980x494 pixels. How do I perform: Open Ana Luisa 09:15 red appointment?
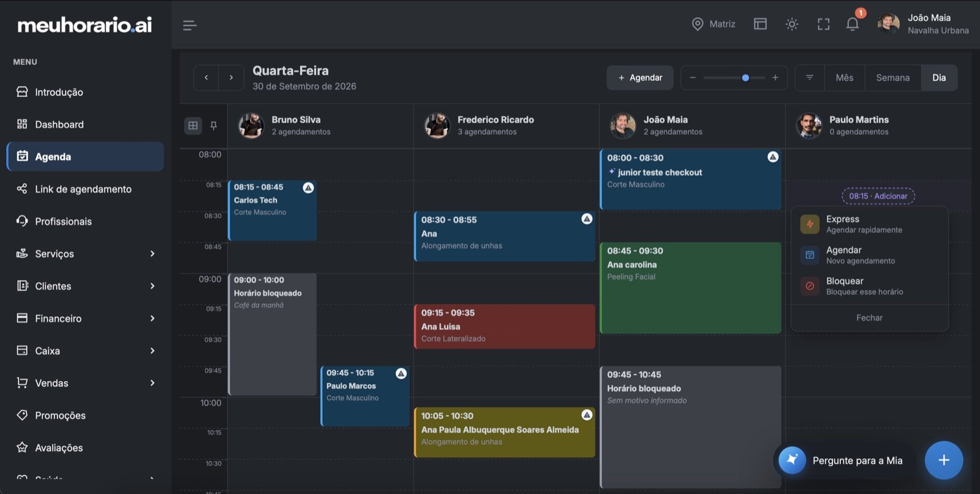coord(505,326)
